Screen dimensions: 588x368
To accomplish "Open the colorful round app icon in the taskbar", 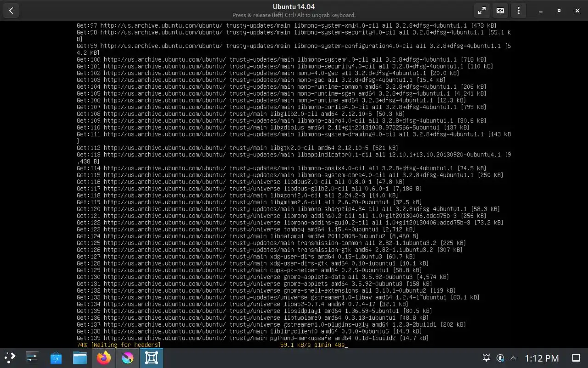I will (x=128, y=358).
